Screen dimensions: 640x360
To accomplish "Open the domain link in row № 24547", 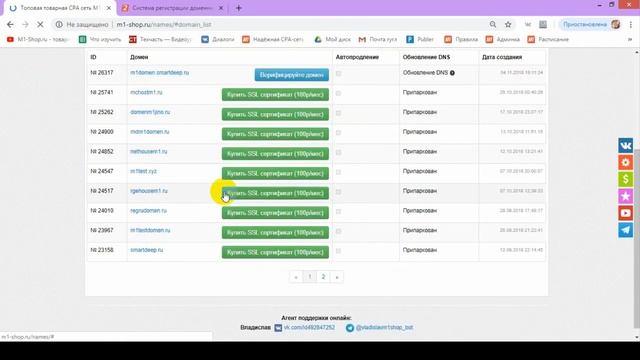I will [143, 171].
